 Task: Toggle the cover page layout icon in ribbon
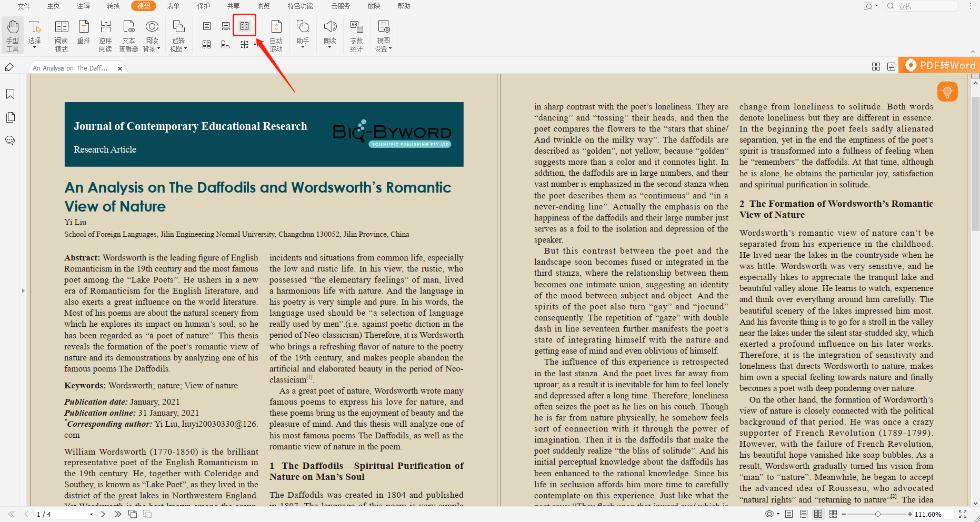point(226,45)
